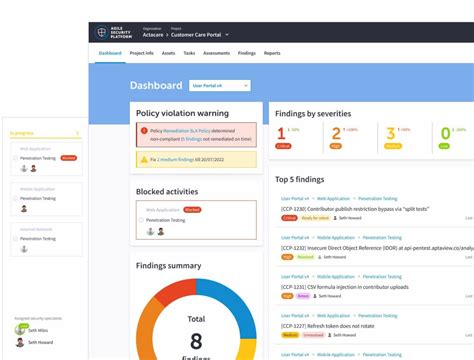The image size is (474, 360).
Task: Click the anchor avatar in In progress Web Application card
Action: tap(24, 168)
